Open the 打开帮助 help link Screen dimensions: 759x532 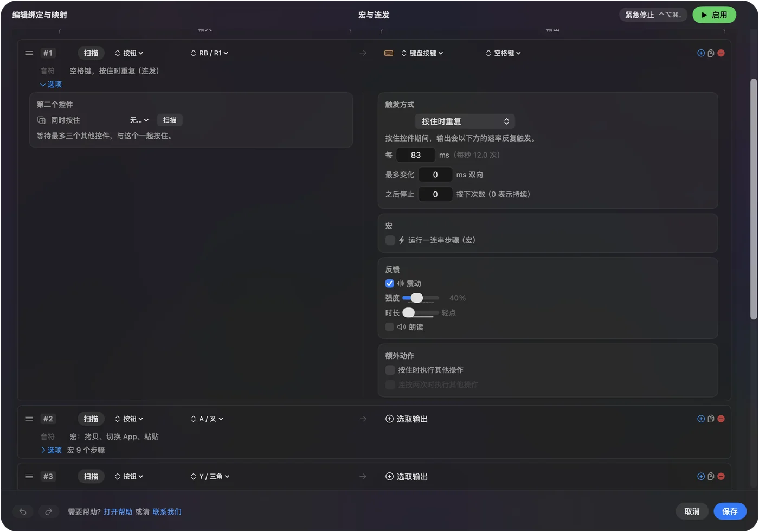(118, 512)
